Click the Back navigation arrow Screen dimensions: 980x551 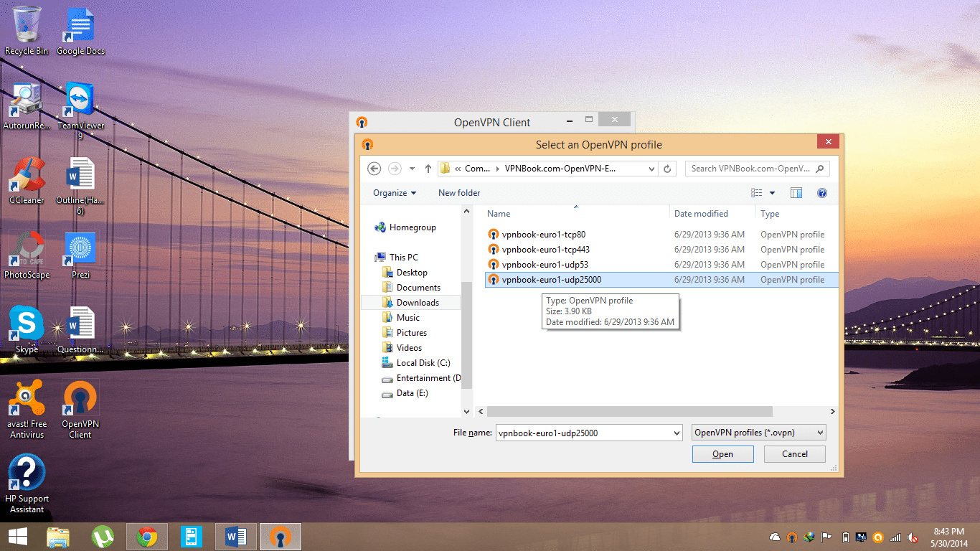pyautogui.click(x=374, y=169)
